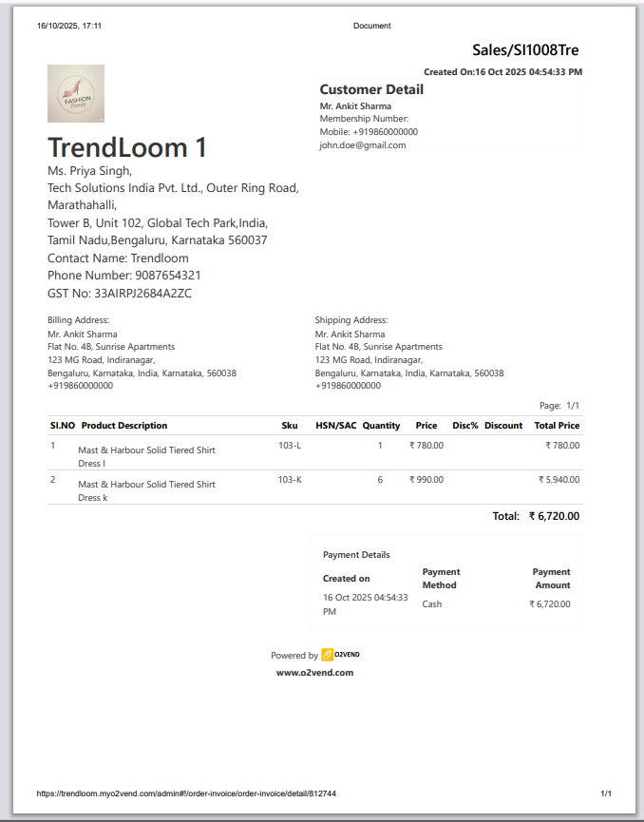Click the SKU value 103-L
Viewport: 644px width, 822px height.
(290, 446)
